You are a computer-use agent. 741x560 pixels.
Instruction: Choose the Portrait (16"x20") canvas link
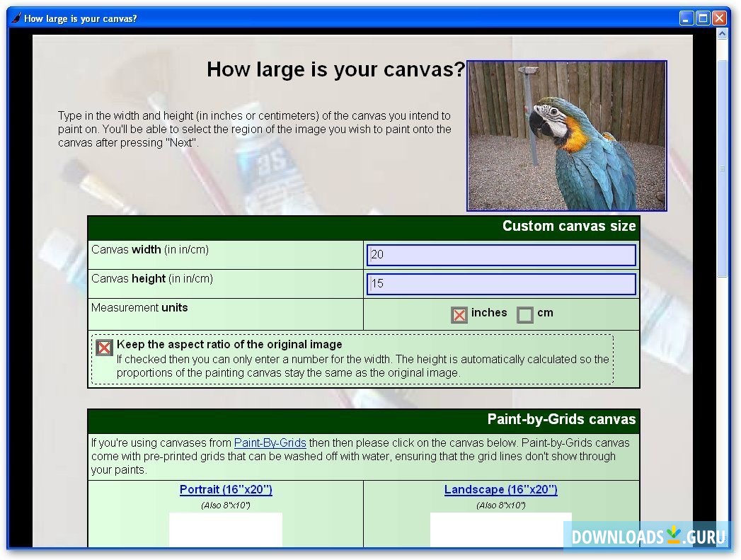226,489
